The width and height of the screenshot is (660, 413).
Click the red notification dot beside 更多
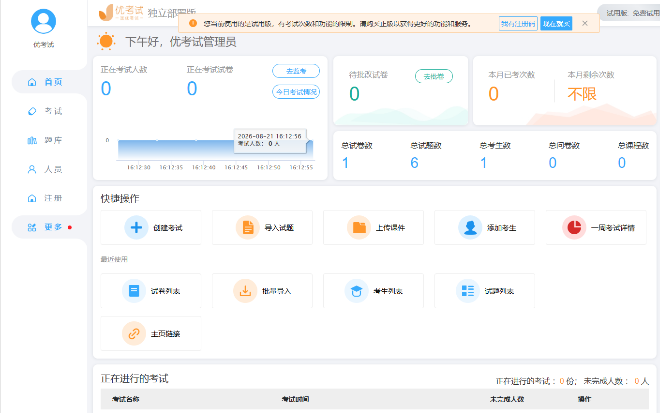pos(70,227)
